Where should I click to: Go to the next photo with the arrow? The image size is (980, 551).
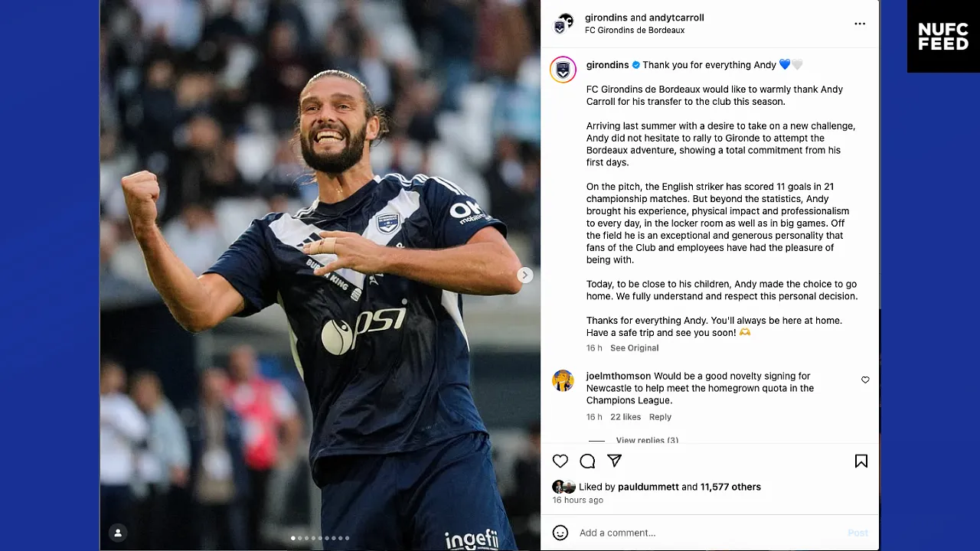[524, 275]
